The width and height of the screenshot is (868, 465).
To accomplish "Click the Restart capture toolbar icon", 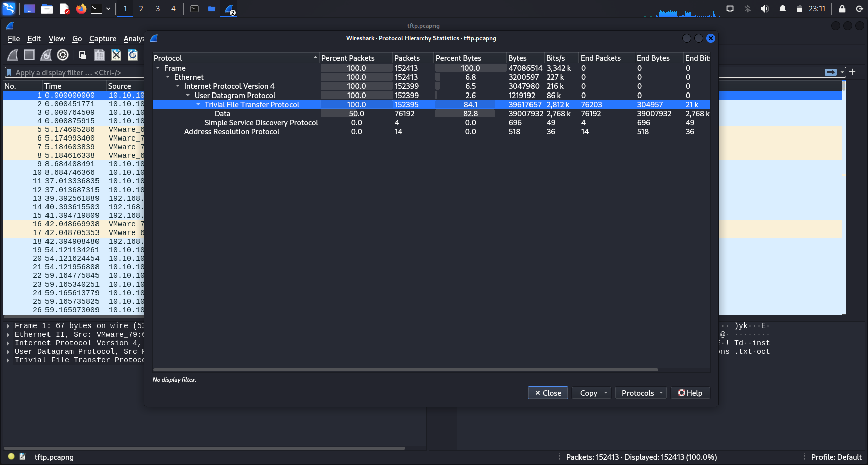I will tap(46, 55).
